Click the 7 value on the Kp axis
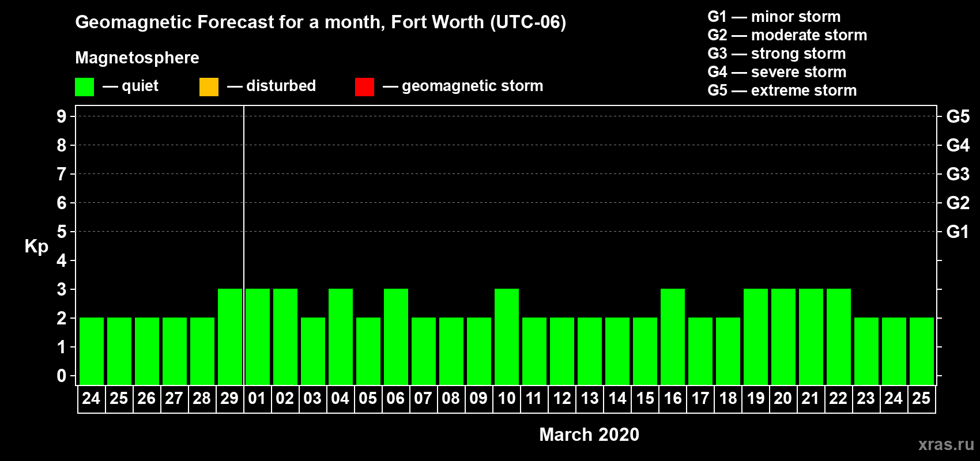The image size is (980, 461). coord(62,174)
